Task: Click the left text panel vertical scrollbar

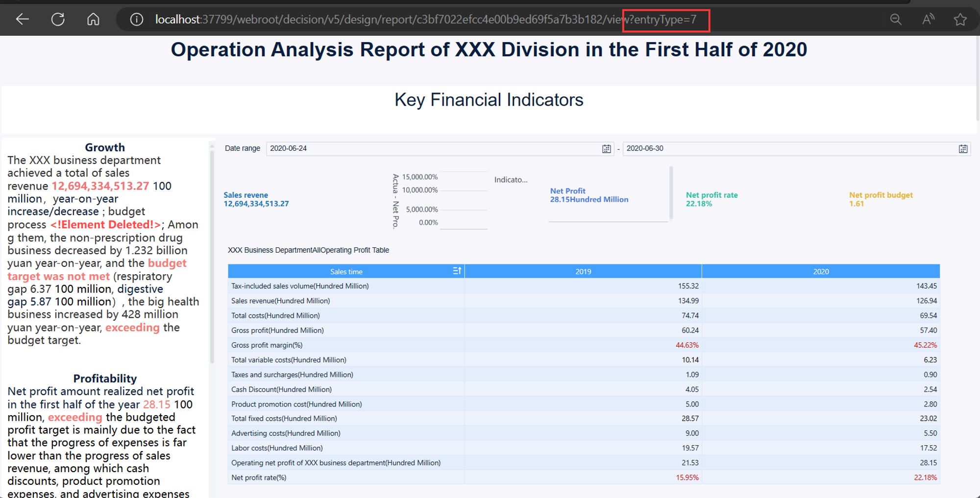Action: coord(212,257)
